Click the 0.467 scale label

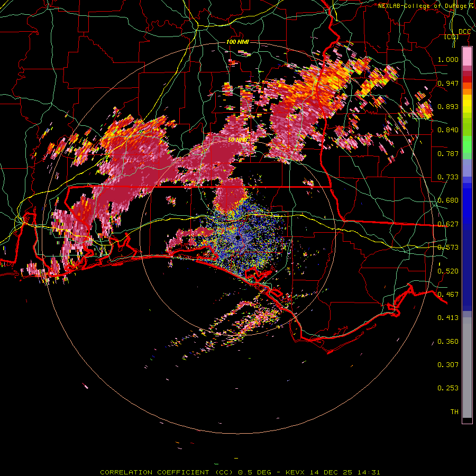point(448,295)
